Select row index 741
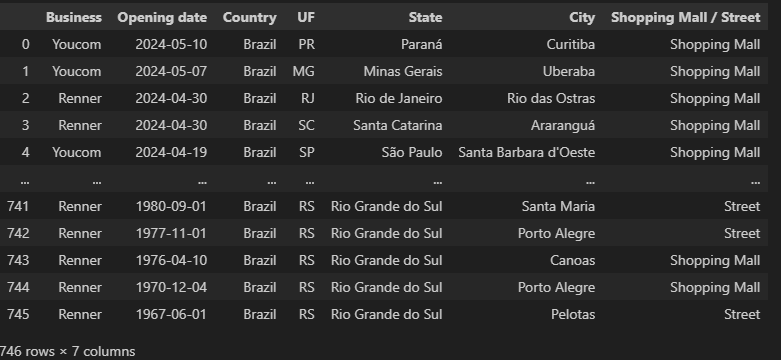781x360 pixels. pyautogui.click(x=18, y=206)
